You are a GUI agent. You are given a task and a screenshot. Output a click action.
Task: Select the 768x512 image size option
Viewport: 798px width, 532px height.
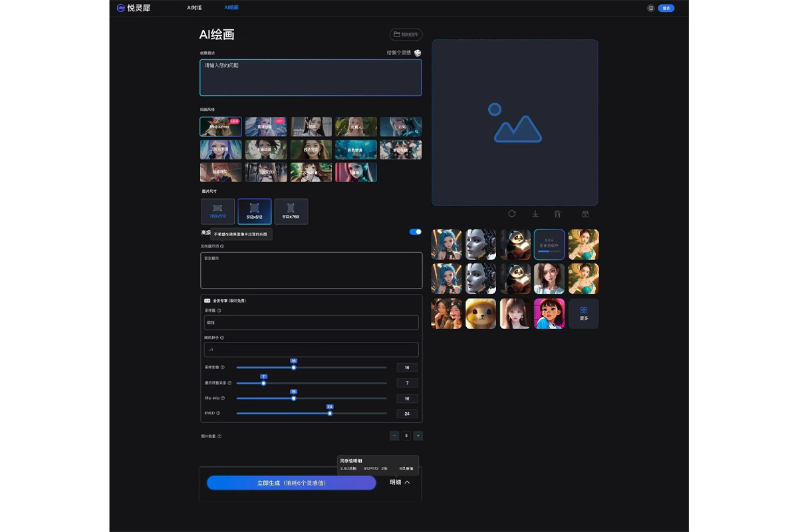217,211
